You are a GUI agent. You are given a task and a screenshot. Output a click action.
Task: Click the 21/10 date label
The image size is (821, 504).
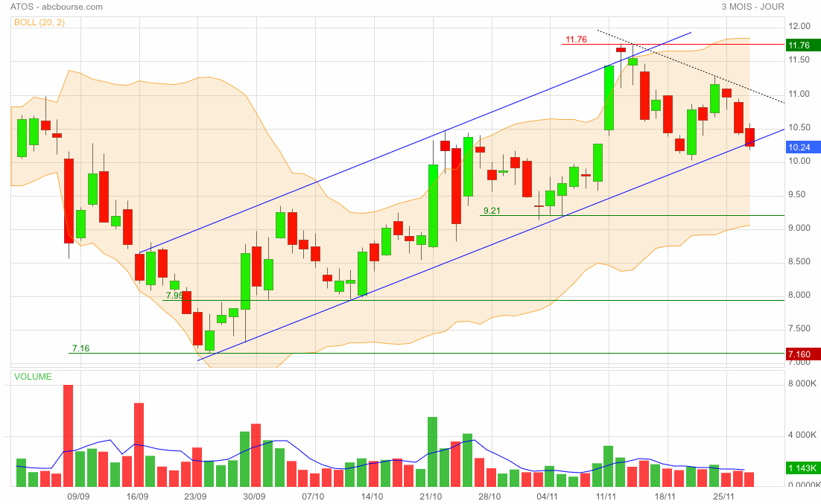(430, 497)
